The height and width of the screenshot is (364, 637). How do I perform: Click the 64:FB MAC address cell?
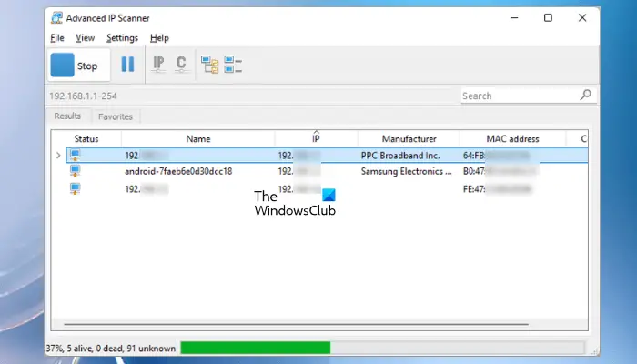click(x=497, y=156)
